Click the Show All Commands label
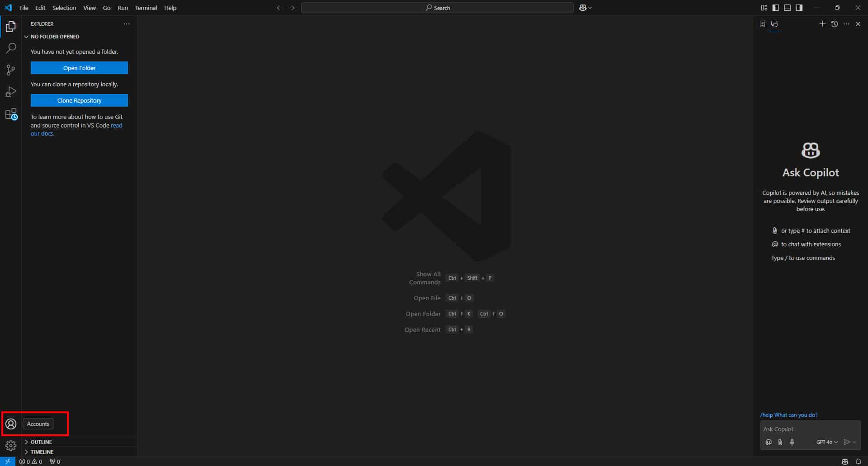 pos(425,278)
